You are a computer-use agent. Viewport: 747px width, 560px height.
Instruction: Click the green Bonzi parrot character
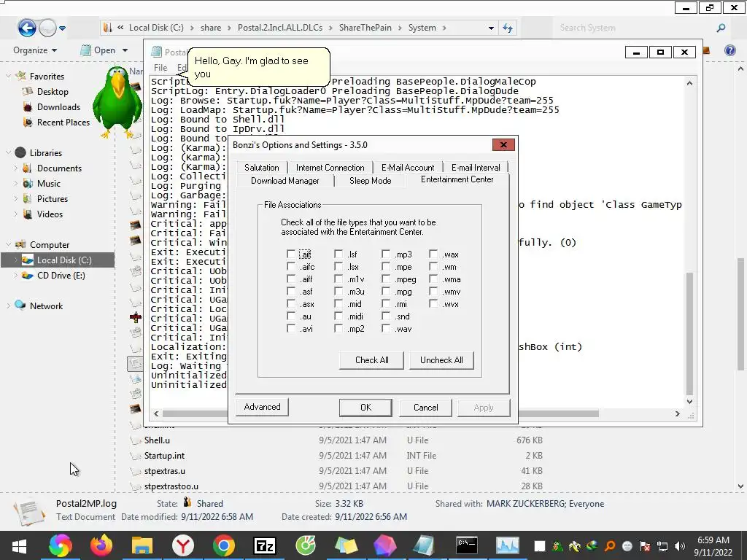pyautogui.click(x=117, y=102)
